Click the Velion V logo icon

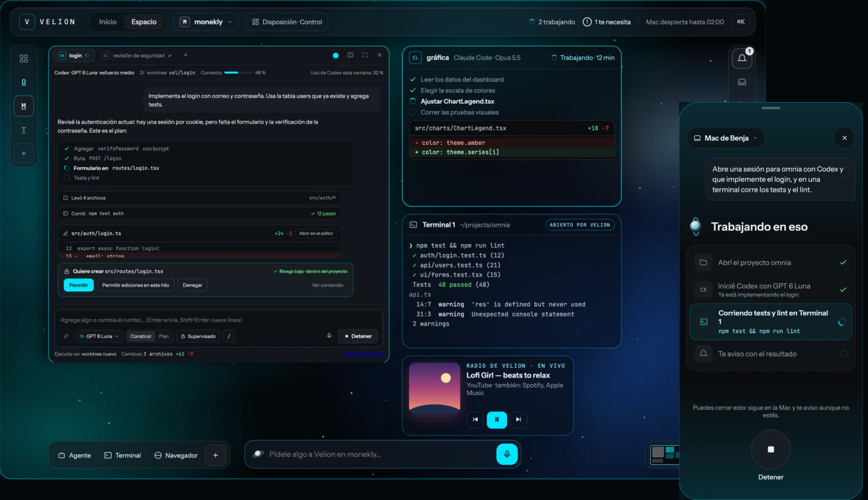27,22
